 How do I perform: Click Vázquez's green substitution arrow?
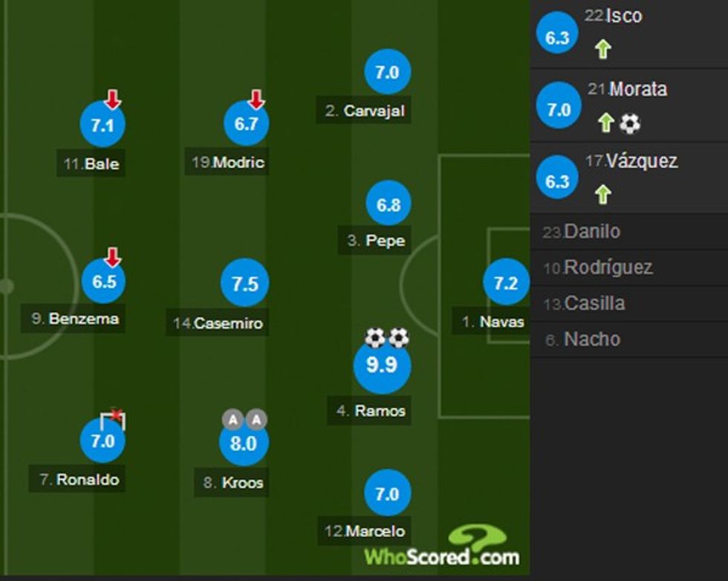click(x=602, y=195)
